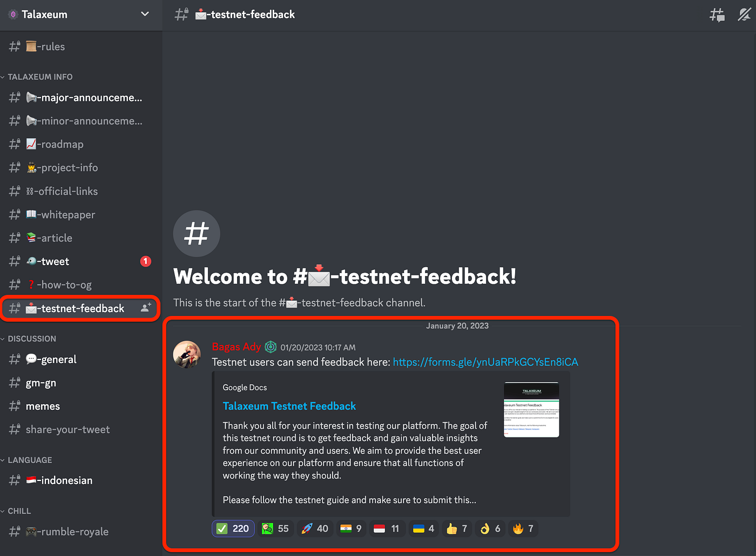Open the whitepaper channel
756x556 pixels.
tap(81, 214)
